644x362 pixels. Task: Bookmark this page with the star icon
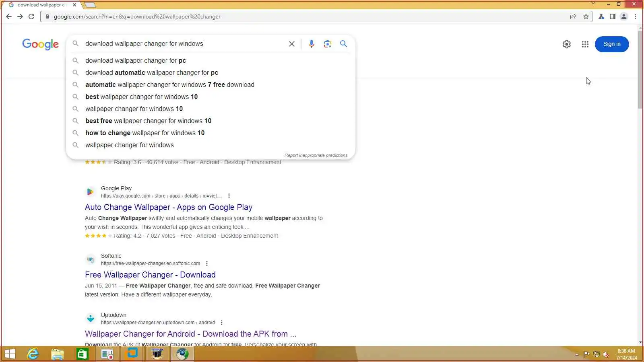pyautogui.click(x=586, y=16)
